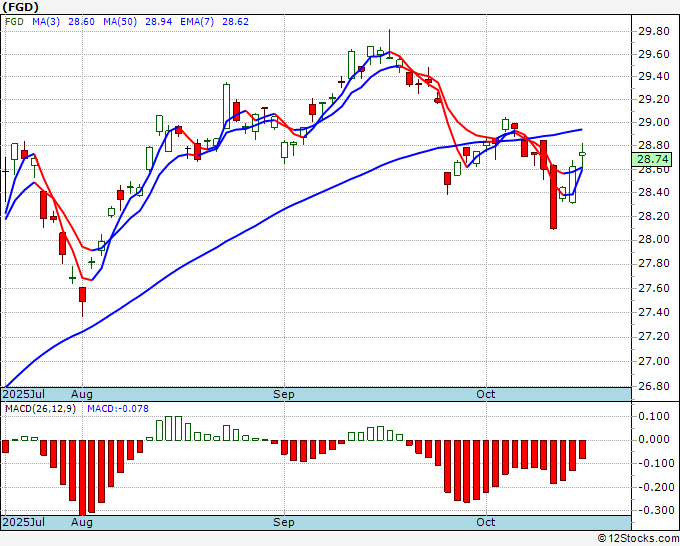
Task: Click the 26.80 price axis label
Action: coord(654,386)
